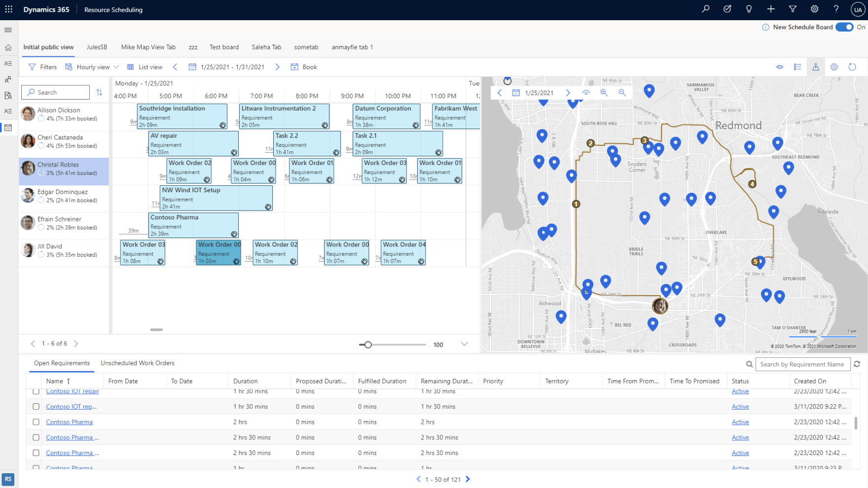Image resolution: width=868 pixels, height=488 pixels.
Task: Toggle the map view pin icon
Action: pos(815,67)
